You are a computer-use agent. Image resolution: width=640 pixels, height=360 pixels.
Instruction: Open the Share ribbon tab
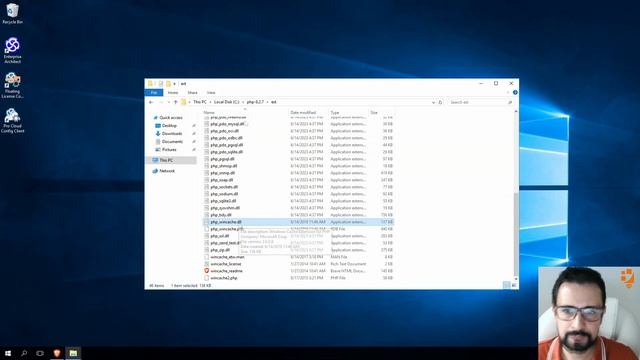tap(192, 93)
